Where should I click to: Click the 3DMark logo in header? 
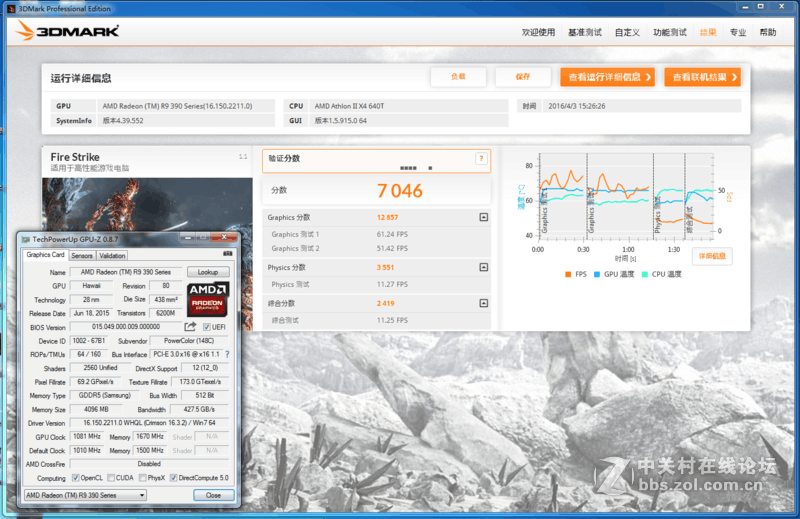(67, 31)
